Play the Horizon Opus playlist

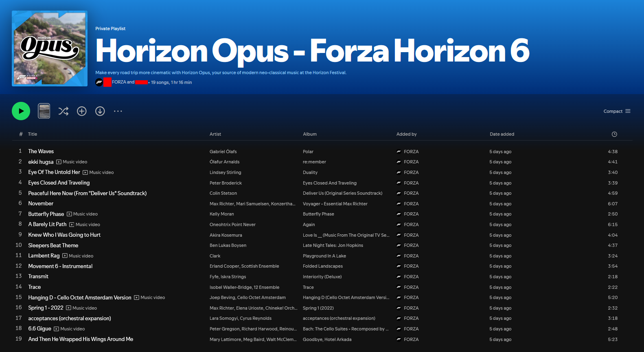click(x=21, y=111)
